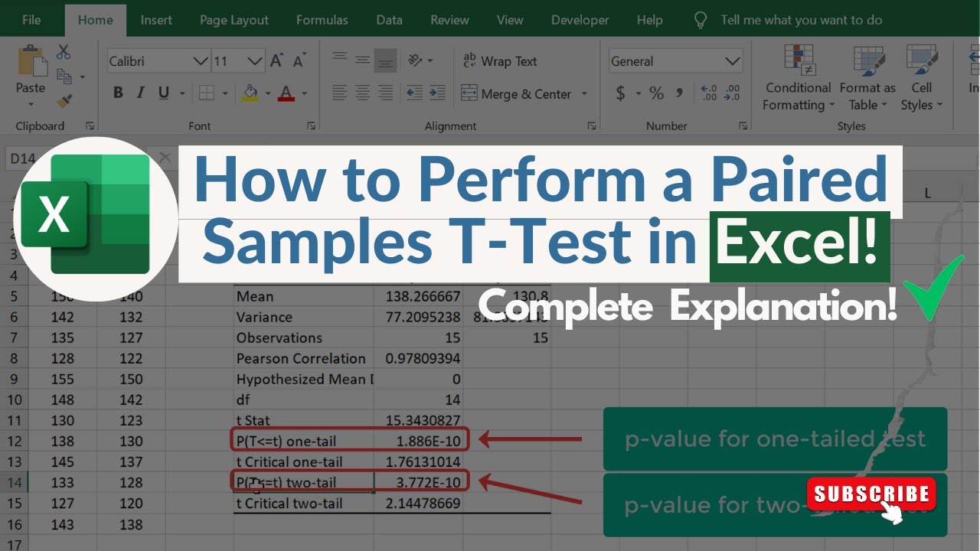
Task: Expand the Paste options arrow
Action: 31,104
